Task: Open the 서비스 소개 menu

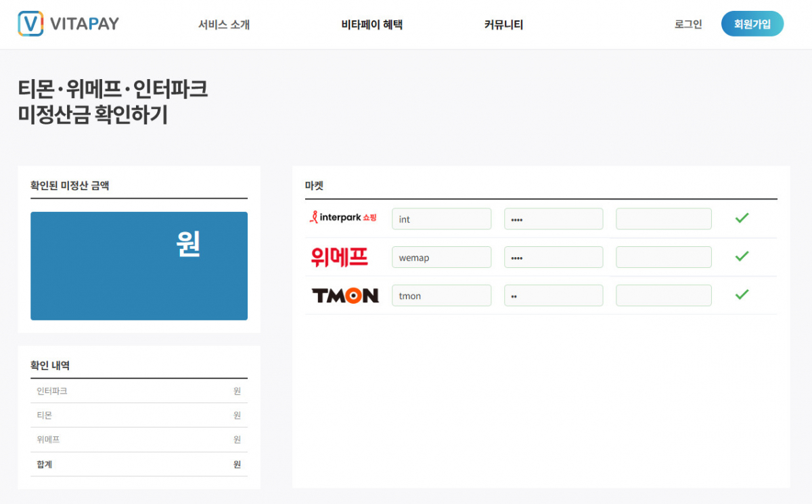Action: click(x=223, y=24)
